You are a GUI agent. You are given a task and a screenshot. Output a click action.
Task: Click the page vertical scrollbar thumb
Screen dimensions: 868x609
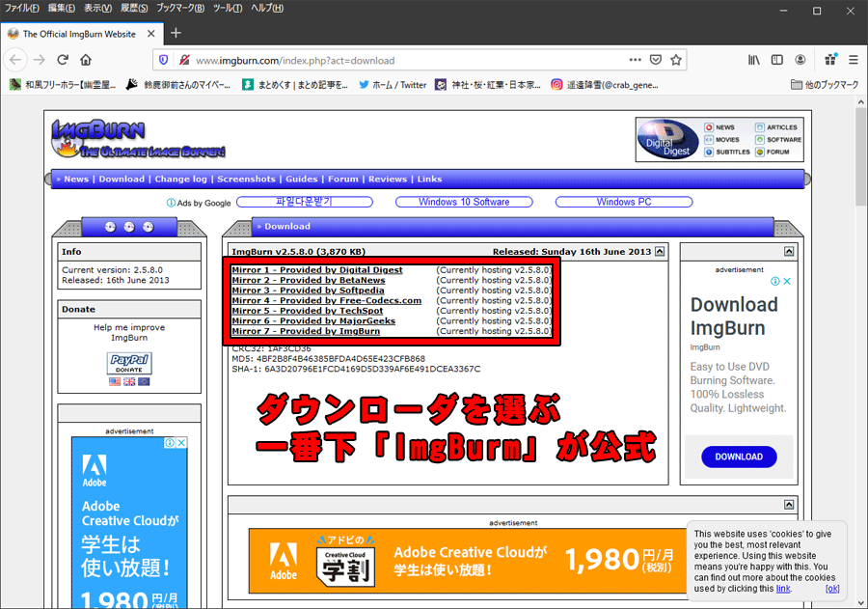point(861,156)
